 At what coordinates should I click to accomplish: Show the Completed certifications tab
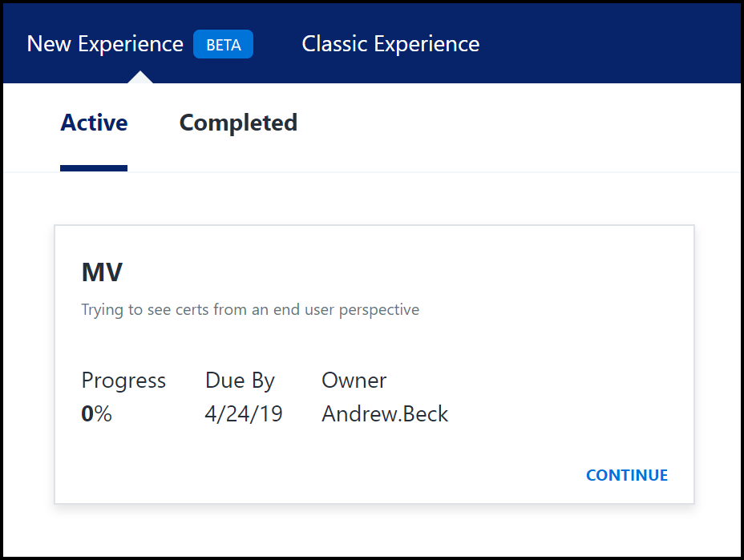238,123
